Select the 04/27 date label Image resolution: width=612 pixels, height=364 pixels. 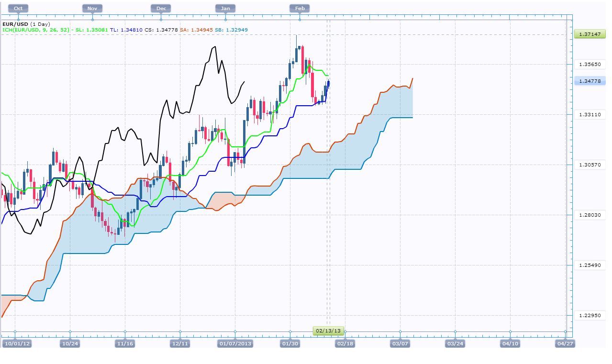(565, 343)
